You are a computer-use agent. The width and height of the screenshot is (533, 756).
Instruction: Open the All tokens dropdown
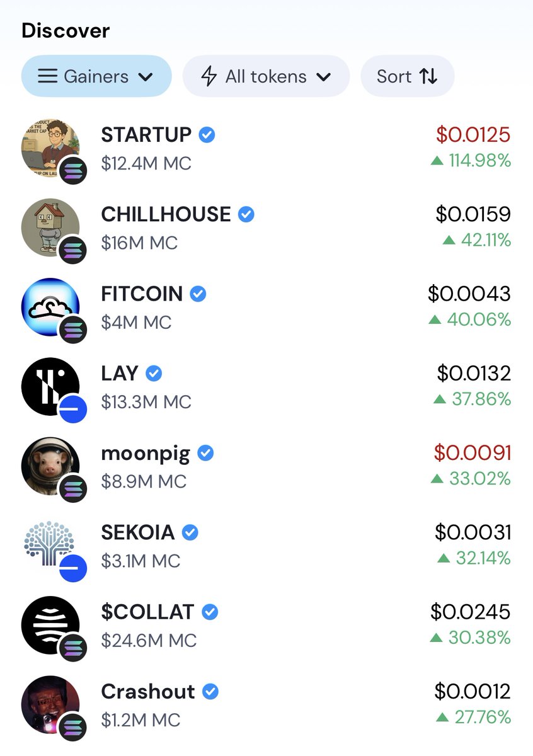tap(266, 76)
